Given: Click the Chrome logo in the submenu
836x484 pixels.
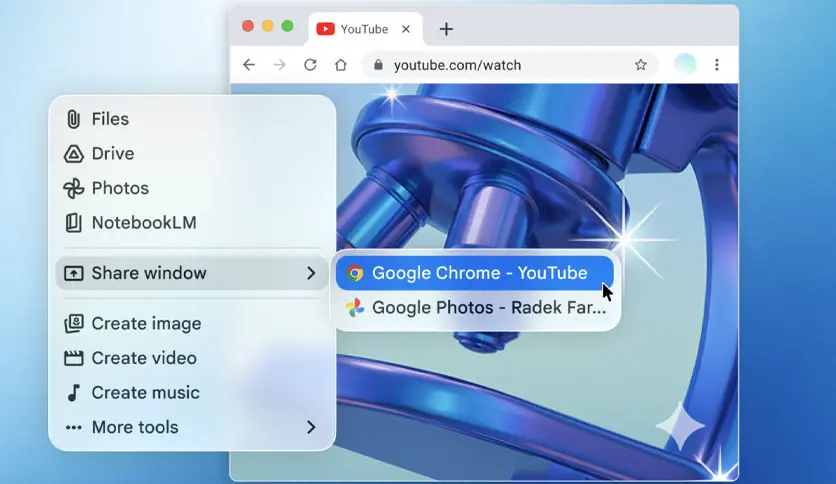Looking at the screenshot, I should click(355, 273).
